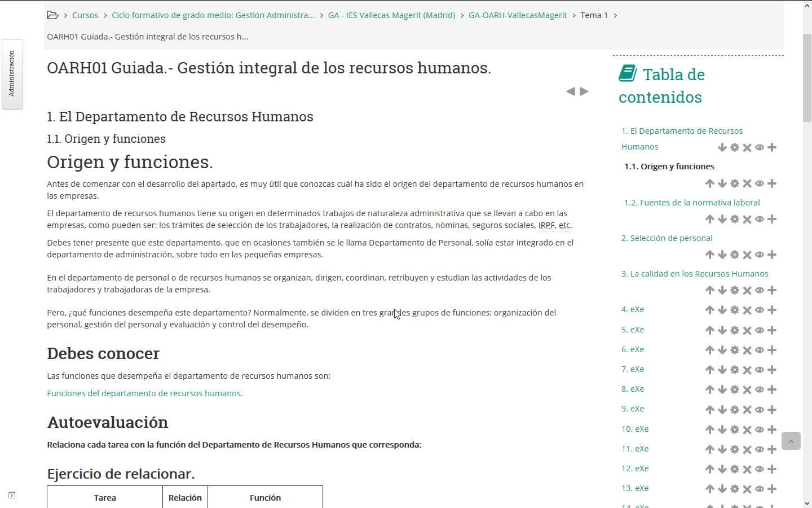Move chapter 6 eXe up
Viewport: 812px width, 508px height.
(710, 350)
